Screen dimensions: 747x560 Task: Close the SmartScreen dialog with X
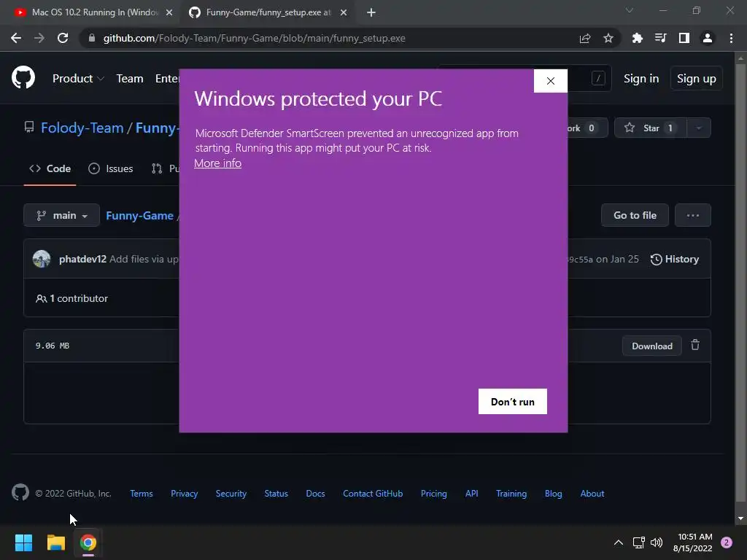[x=551, y=81]
